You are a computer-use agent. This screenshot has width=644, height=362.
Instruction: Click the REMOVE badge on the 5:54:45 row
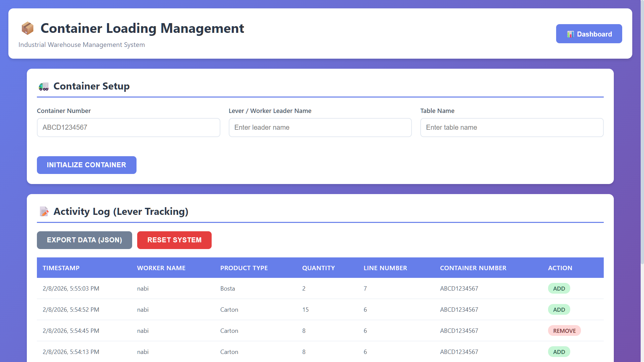(564, 330)
